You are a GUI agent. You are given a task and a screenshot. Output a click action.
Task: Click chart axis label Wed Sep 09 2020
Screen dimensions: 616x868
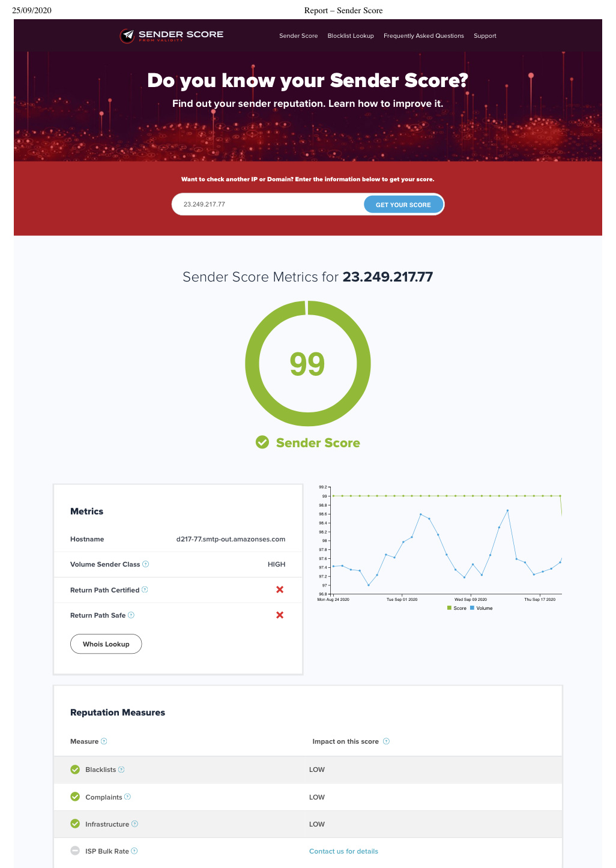click(x=471, y=600)
